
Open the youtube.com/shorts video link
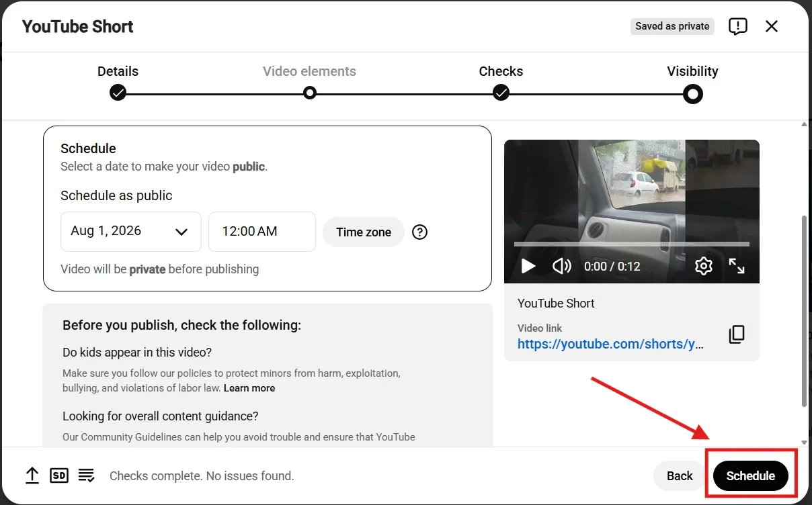coord(611,344)
